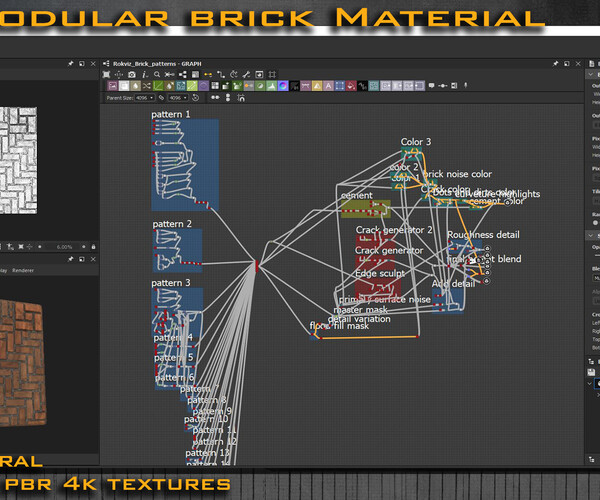Viewport: 600px width, 500px height.
Task: Click the Rokviz_Brick_patterns GRAPH tab title
Action: (157, 64)
